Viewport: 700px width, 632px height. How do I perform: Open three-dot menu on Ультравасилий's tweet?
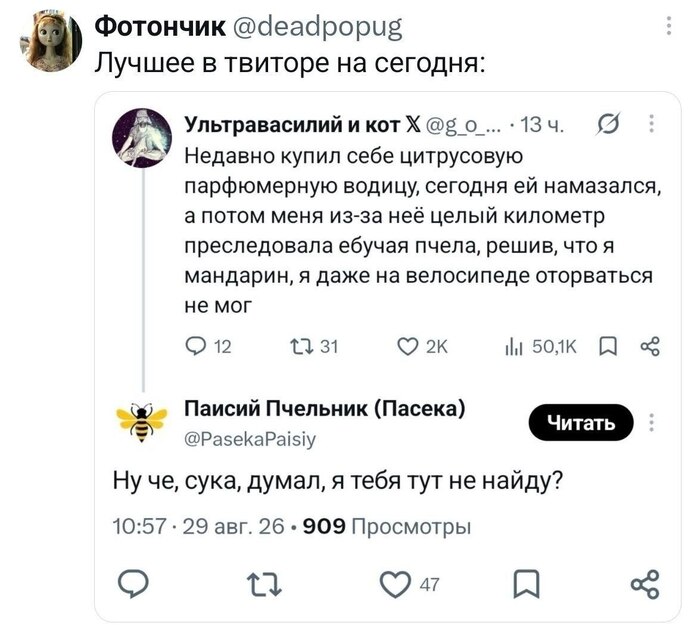coord(651,124)
